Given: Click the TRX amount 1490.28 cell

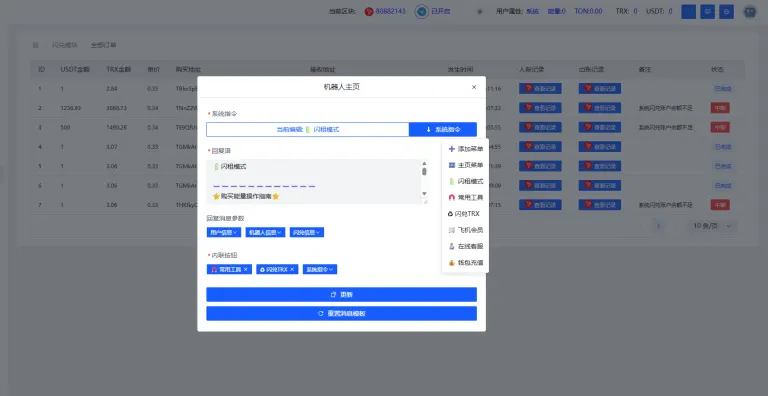Looking at the screenshot, I should (x=116, y=127).
